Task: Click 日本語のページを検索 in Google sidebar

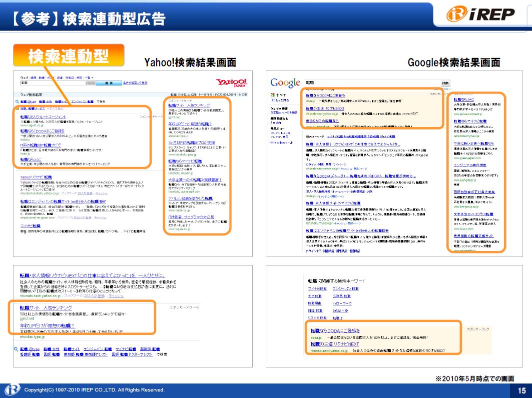Action: click(284, 112)
